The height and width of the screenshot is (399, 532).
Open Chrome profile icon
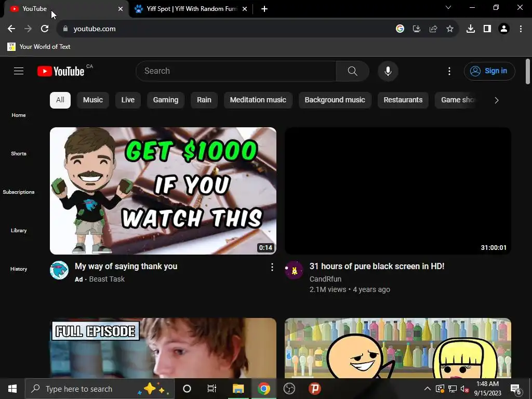(504, 29)
